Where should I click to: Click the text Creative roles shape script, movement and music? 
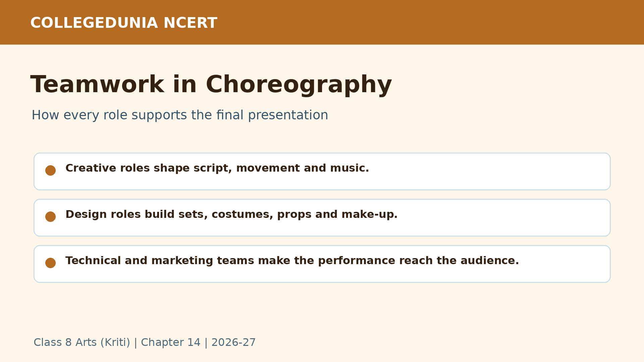(x=217, y=168)
